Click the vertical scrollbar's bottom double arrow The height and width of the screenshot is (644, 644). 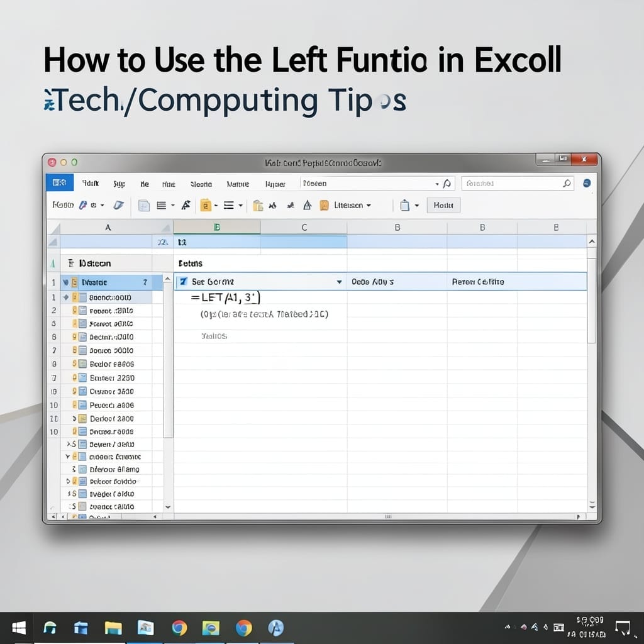(592, 505)
